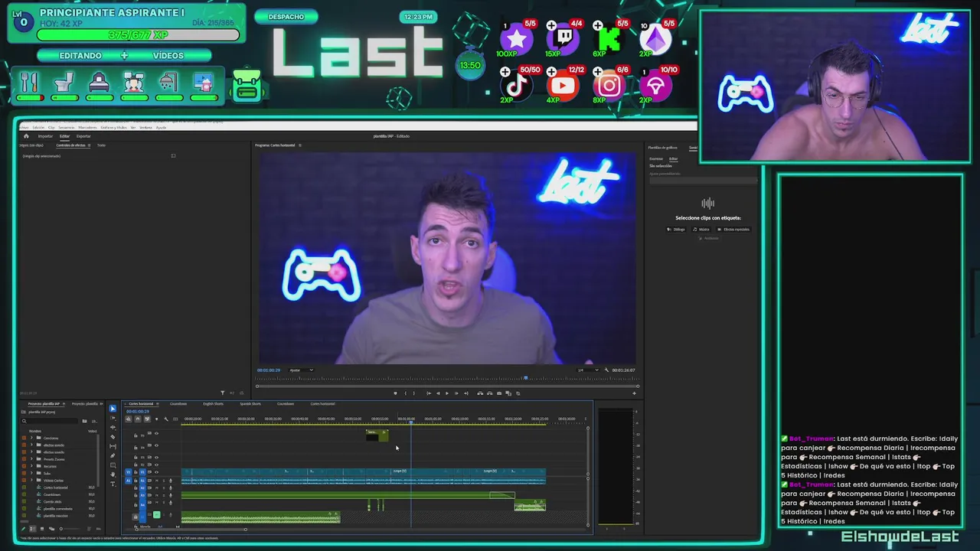Toggle the topmost video track eye
The image size is (980, 551).
(x=156, y=433)
